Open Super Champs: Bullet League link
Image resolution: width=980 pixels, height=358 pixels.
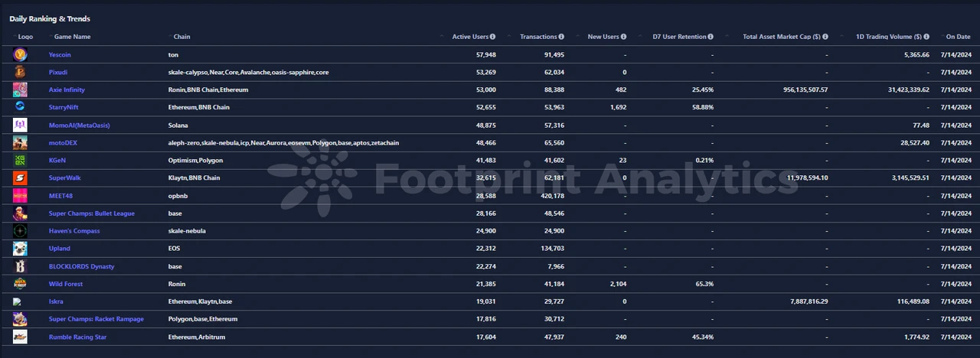tap(92, 213)
